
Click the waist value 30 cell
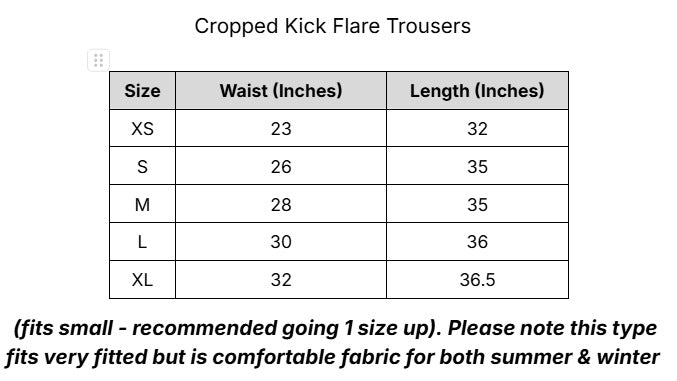coord(281,241)
